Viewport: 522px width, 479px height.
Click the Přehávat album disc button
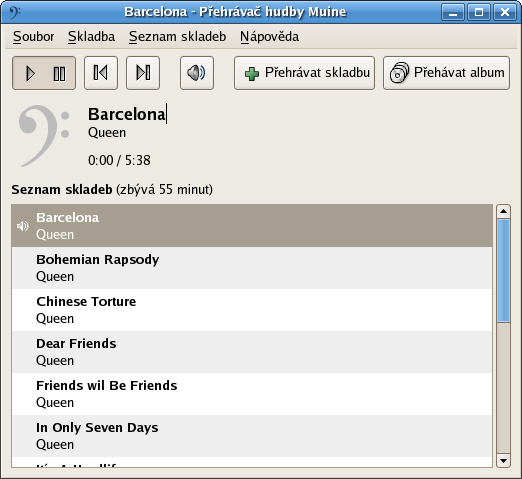click(x=446, y=73)
